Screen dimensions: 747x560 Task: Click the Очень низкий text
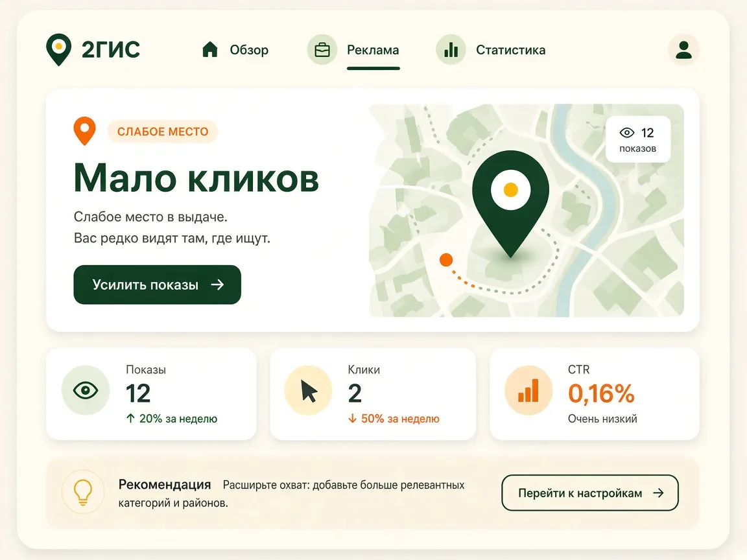[602, 419]
